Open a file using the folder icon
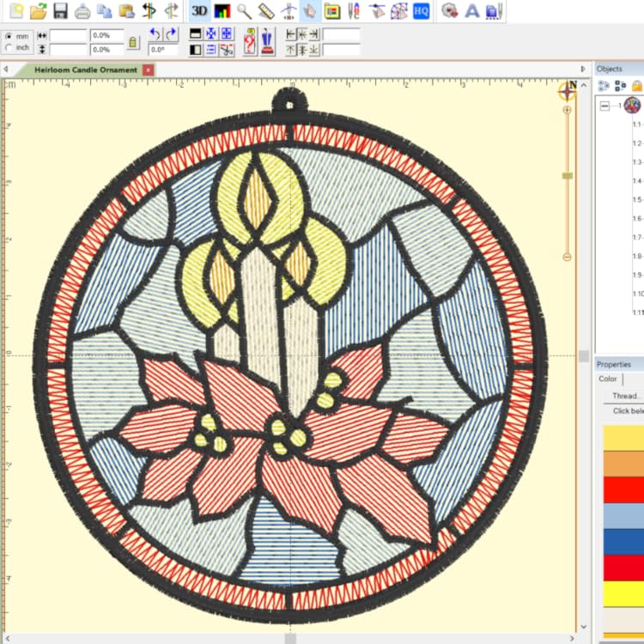The width and height of the screenshot is (644, 644). 38,10
